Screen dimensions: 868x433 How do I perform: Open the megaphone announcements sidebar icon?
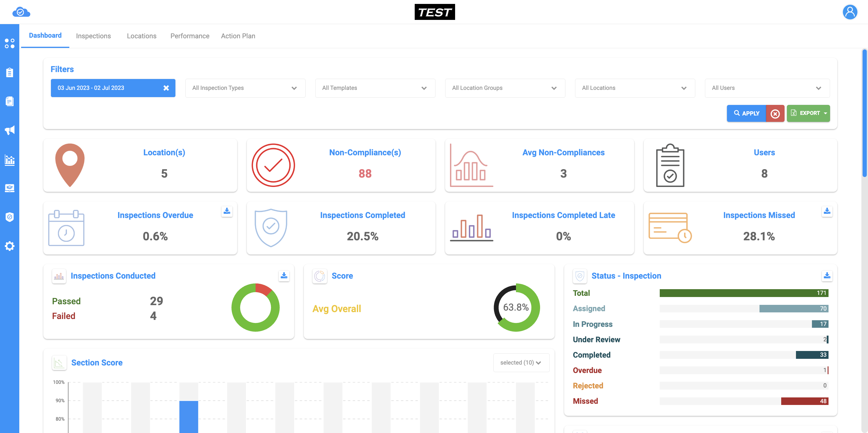click(9, 130)
